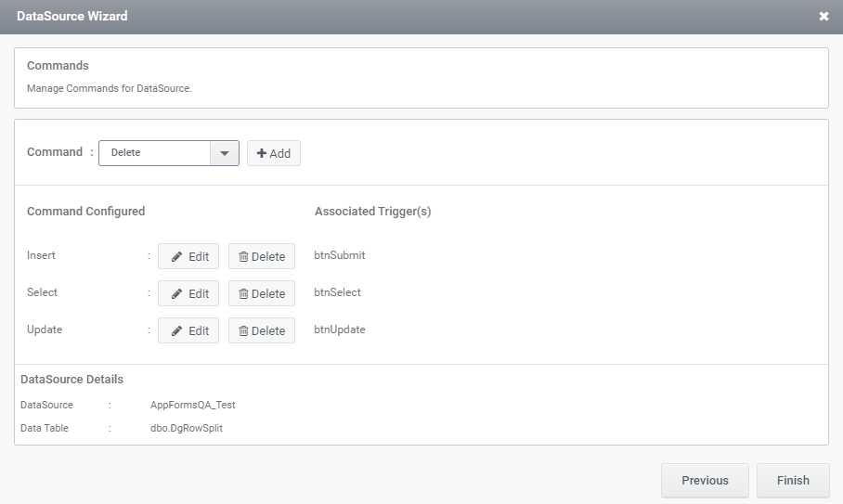Viewport: 843px width, 504px height.
Task: Click the Edit label for Select command
Action: [x=199, y=294]
